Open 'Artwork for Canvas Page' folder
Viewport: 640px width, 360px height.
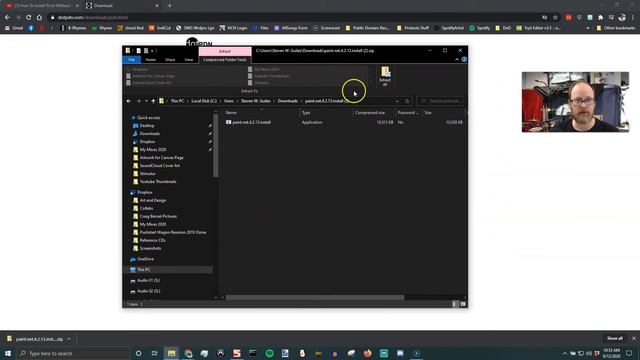[x=162, y=158]
